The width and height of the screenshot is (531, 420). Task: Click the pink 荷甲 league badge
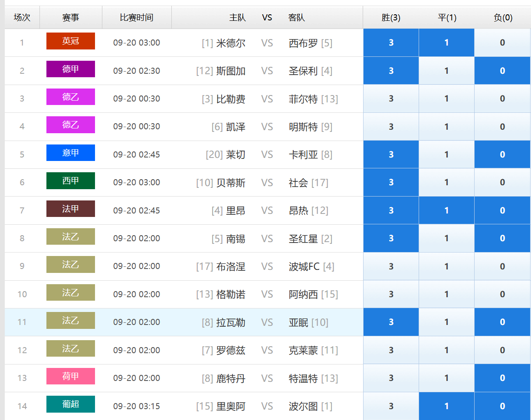71,376
